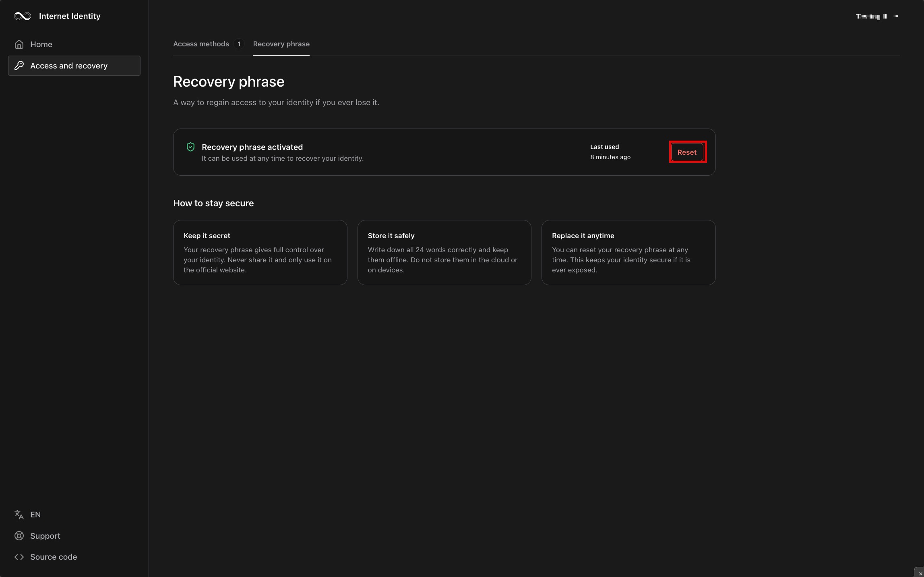Open the account menu in the header
Viewport: 924px width, 577px height.
click(877, 16)
